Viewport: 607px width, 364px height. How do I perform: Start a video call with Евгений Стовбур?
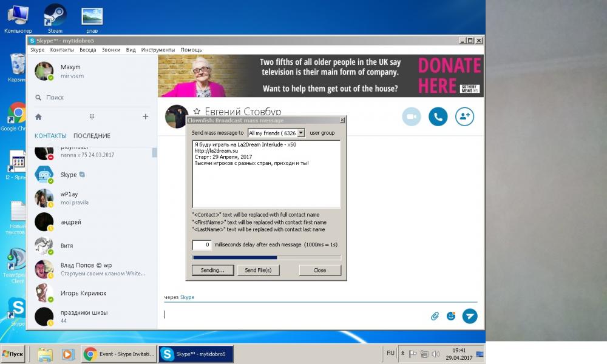pyautogui.click(x=411, y=116)
